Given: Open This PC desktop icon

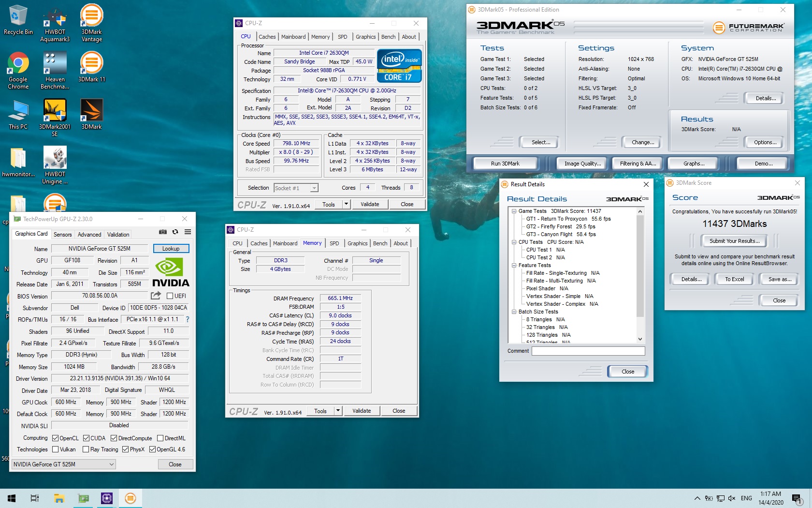Looking at the screenshot, I should pos(18,115).
